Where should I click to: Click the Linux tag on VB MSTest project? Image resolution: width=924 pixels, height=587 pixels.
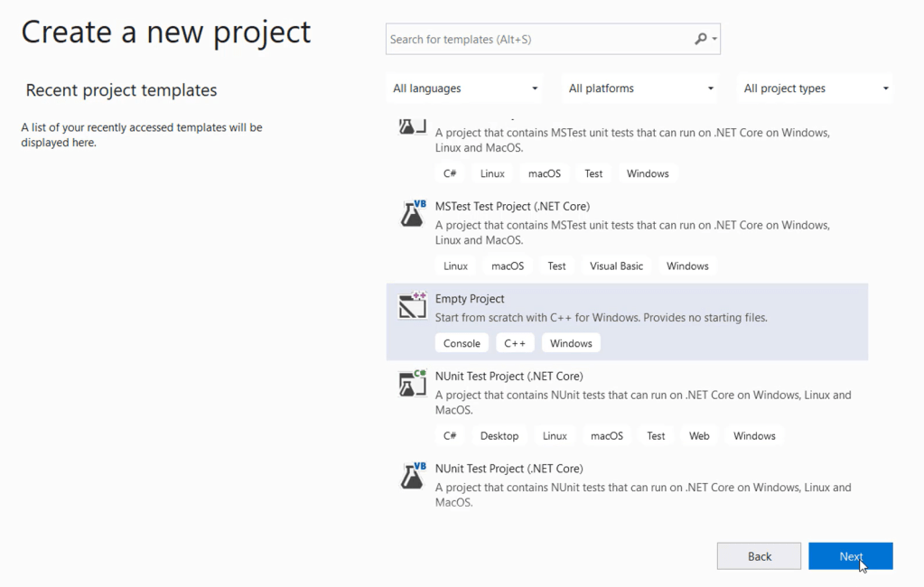pyautogui.click(x=455, y=266)
